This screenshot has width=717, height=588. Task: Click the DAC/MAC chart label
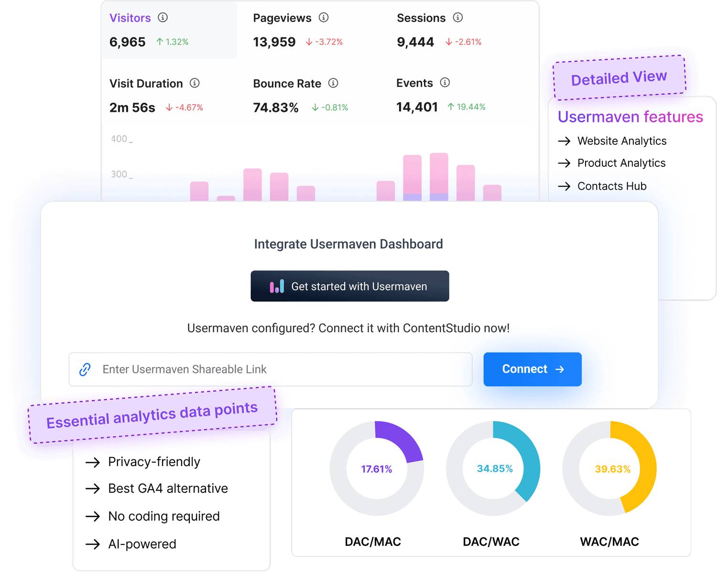point(373,542)
